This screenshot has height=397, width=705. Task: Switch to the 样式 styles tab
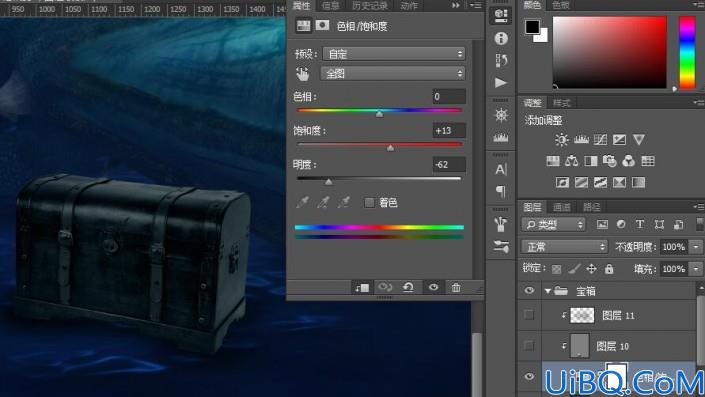562,103
